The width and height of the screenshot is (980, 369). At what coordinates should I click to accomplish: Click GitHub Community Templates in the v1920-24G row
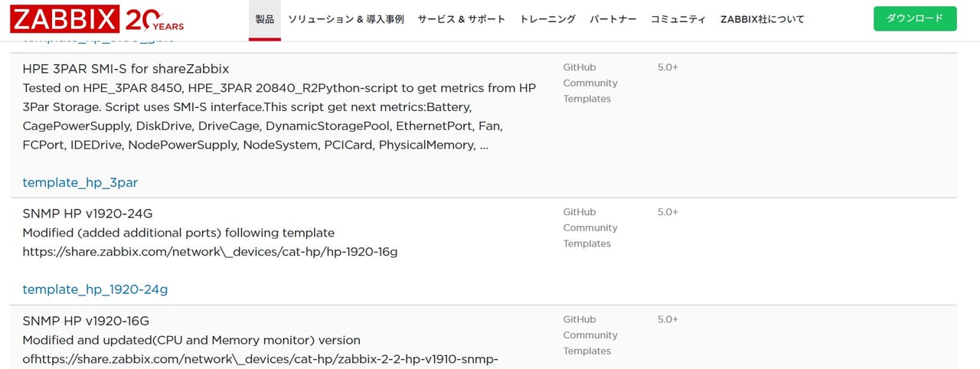pyautogui.click(x=590, y=227)
